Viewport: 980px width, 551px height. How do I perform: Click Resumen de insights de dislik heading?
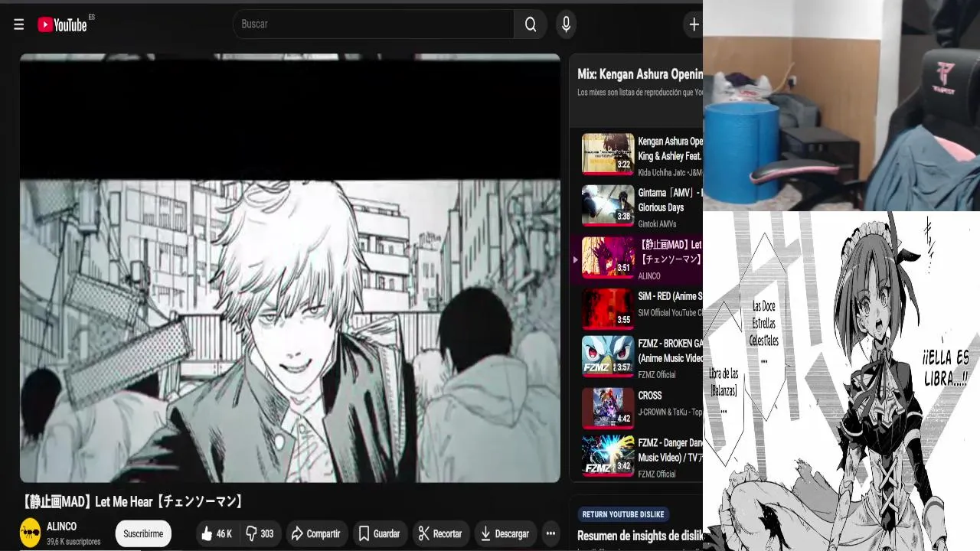tap(640, 536)
